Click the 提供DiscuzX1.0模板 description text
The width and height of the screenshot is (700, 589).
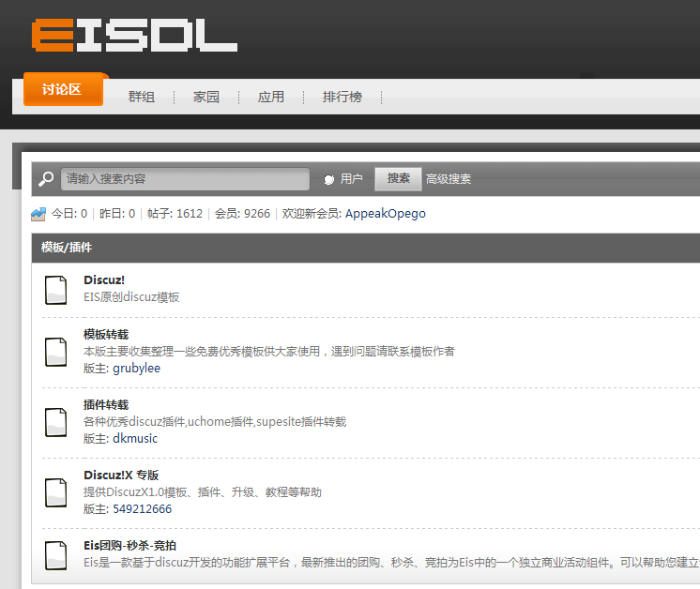[x=203, y=492]
